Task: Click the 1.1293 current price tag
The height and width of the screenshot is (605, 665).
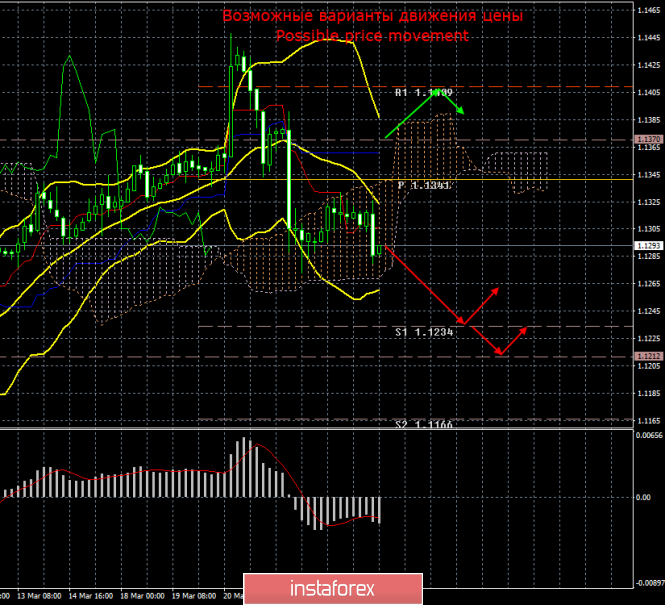Action: (x=646, y=246)
